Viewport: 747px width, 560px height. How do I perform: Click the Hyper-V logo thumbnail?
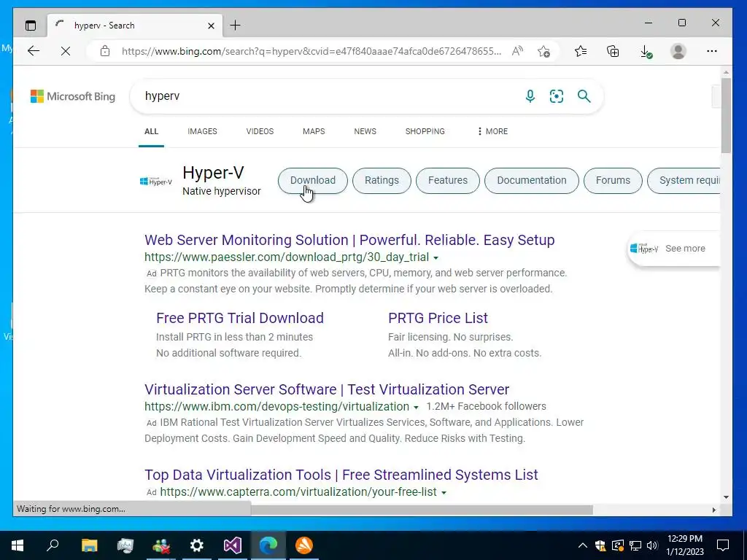click(x=156, y=182)
